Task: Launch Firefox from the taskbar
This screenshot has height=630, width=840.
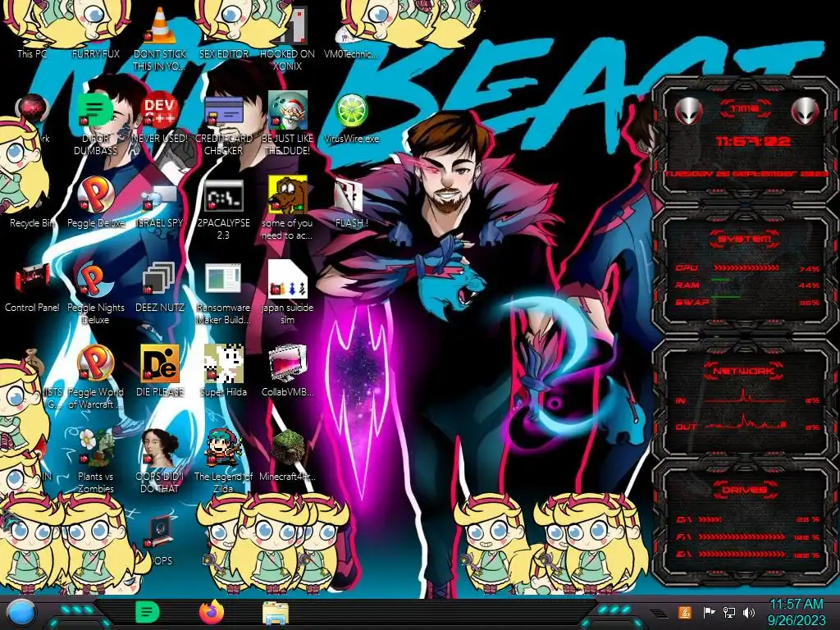Action: pos(211,612)
